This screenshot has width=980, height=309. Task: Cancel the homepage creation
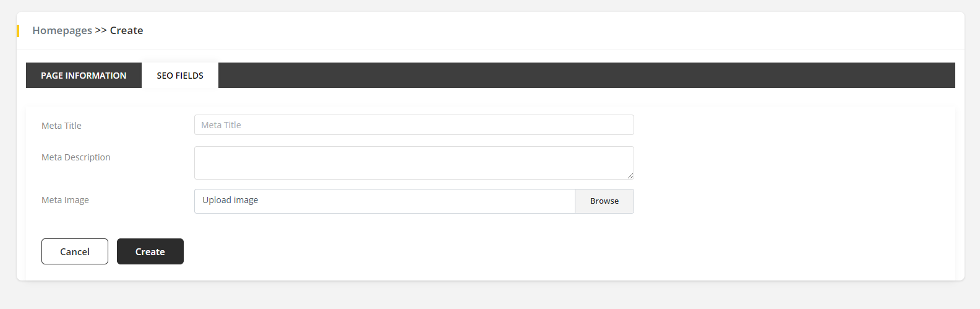tap(75, 251)
